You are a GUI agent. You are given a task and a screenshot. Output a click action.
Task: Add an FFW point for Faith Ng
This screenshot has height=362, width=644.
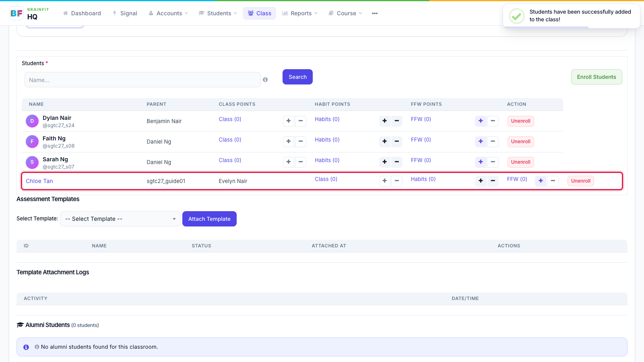(481, 142)
